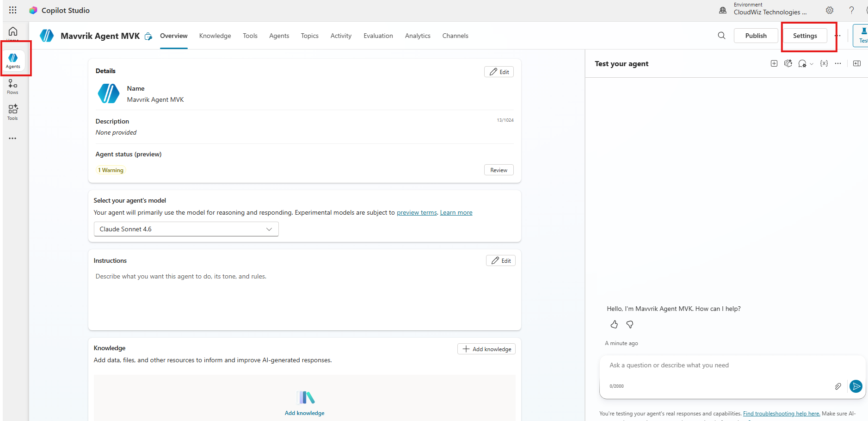Edit the agent Details
The image size is (868, 421).
coord(499,72)
